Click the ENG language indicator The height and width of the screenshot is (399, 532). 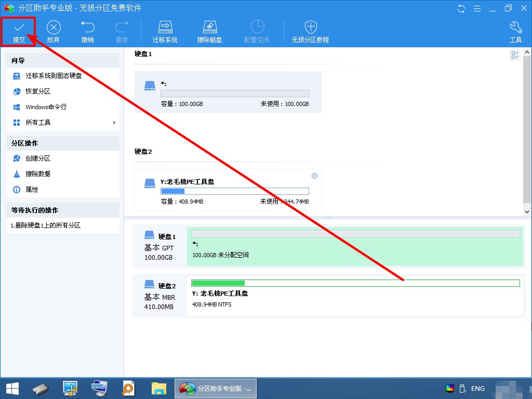click(x=478, y=389)
